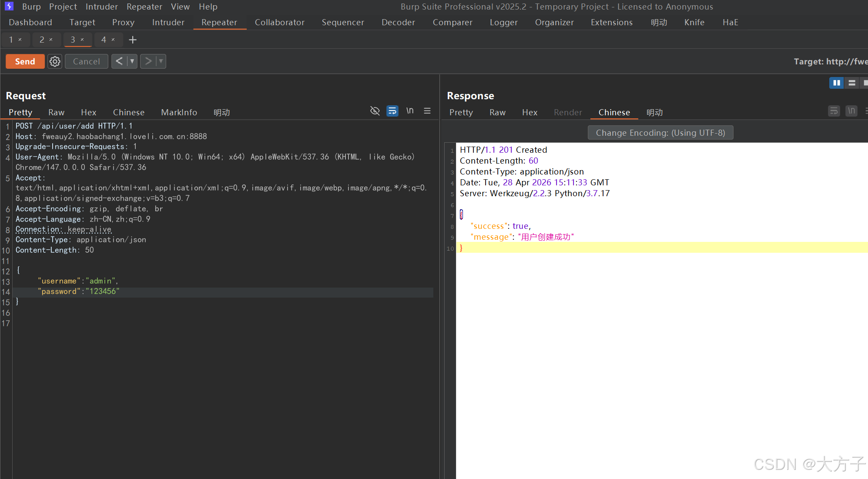Expand the forward-history dropdown arrow
Screen dimensions: 868x479
pos(161,61)
